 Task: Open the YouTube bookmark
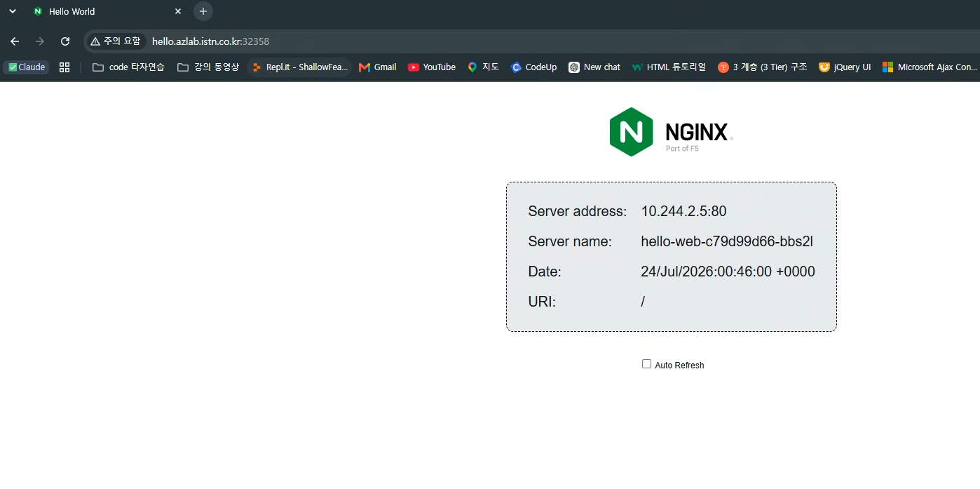pos(432,67)
